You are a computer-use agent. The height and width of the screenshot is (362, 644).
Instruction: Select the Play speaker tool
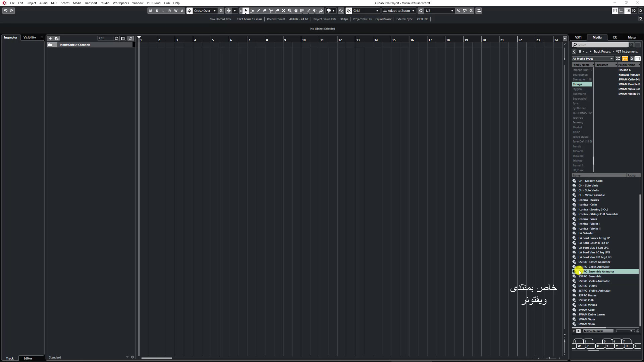click(x=315, y=11)
